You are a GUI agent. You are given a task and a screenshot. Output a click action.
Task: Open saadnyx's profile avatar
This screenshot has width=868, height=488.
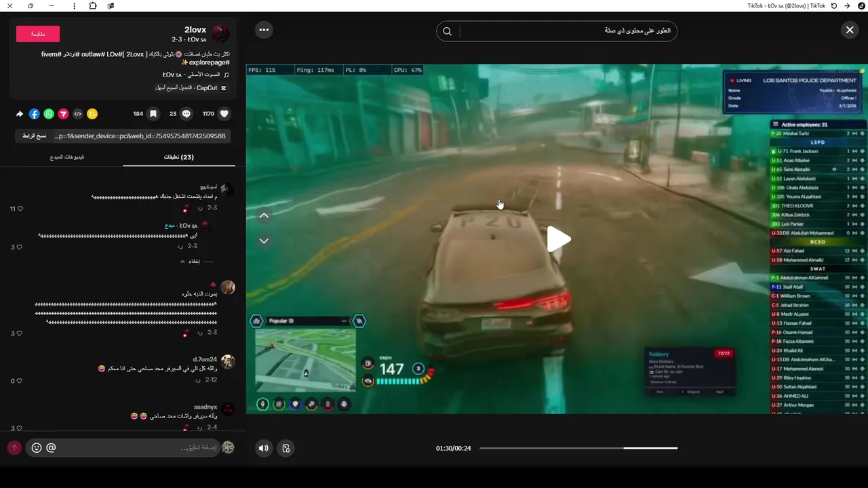coord(228,409)
